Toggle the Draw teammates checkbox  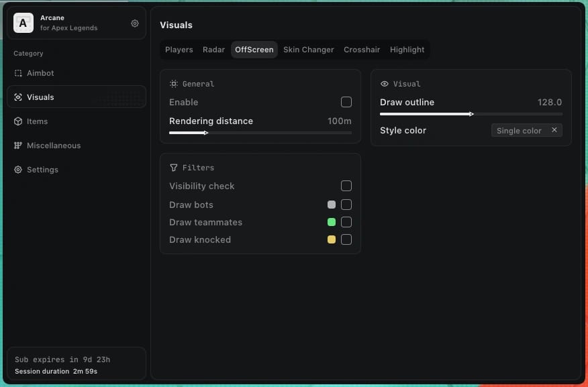(346, 222)
